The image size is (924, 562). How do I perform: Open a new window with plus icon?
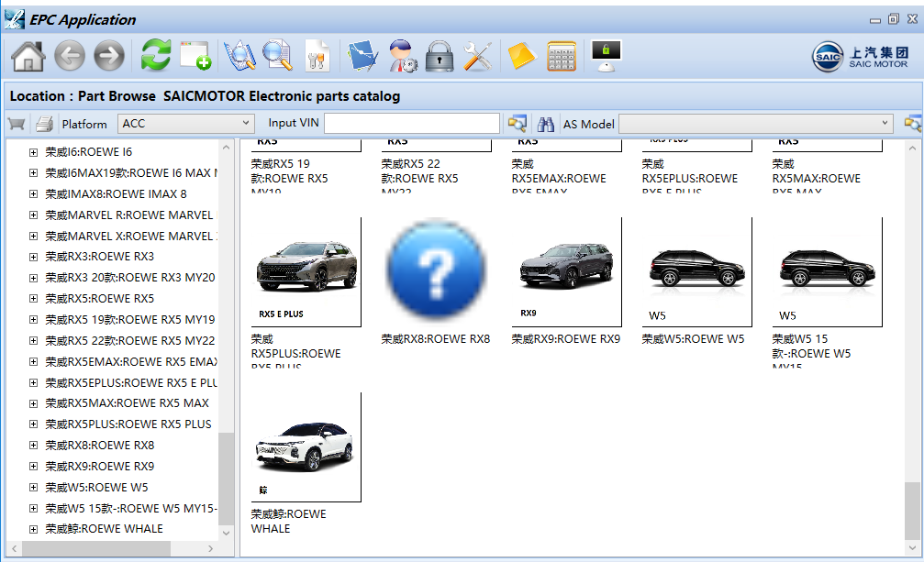(x=195, y=56)
